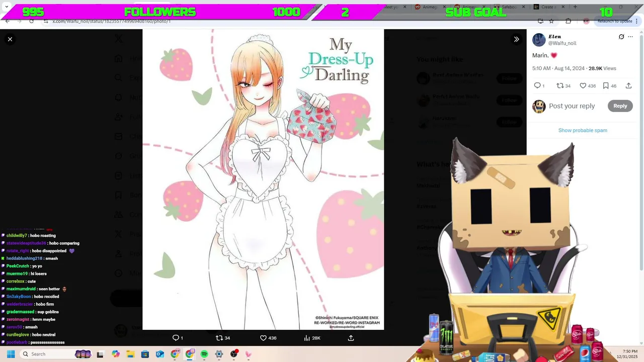Screen dimensions: 644x362
Task: Open Microsoft Store from the taskbar
Action: pyautogui.click(x=145, y=354)
